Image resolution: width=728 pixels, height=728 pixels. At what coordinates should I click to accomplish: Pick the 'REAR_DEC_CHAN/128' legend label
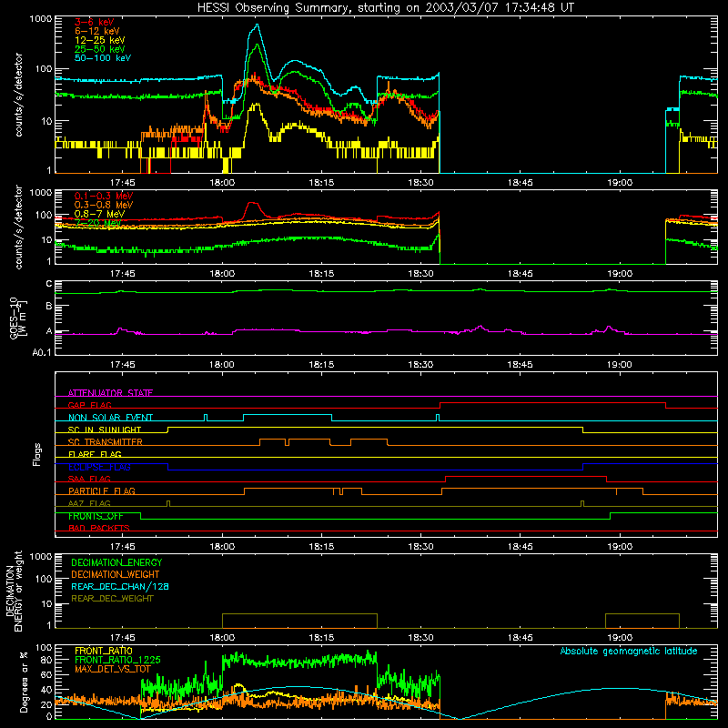(x=120, y=586)
